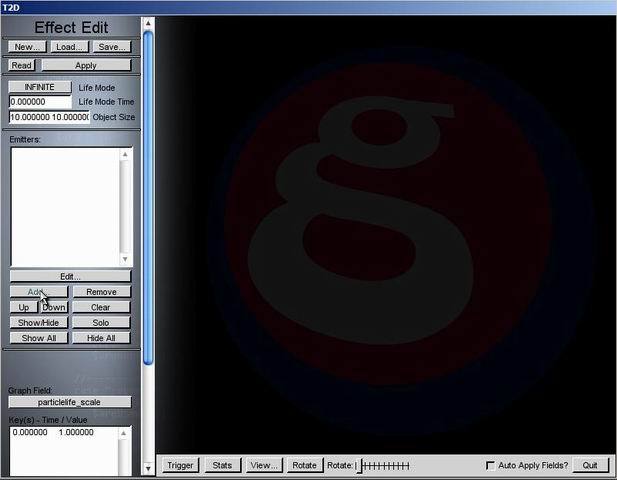Add a new emitter
This screenshot has width=617, height=480.
pyautogui.click(x=39, y=292)
